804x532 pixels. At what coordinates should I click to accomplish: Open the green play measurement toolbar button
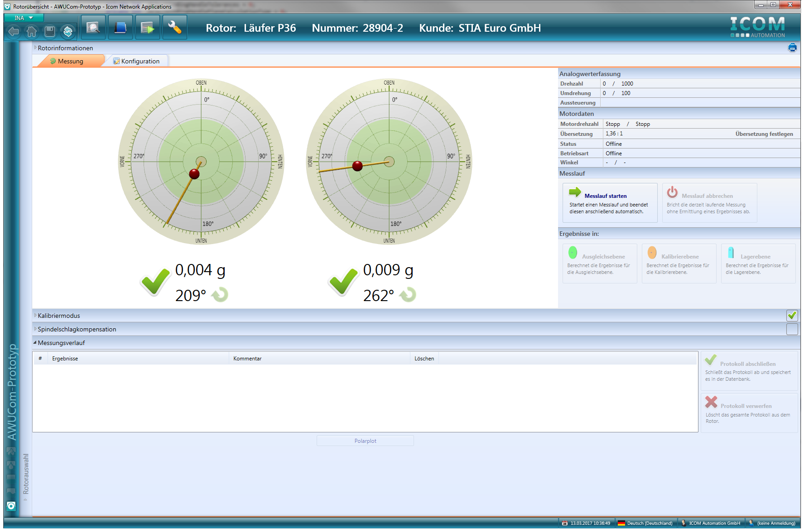click(x=148, y=28)
